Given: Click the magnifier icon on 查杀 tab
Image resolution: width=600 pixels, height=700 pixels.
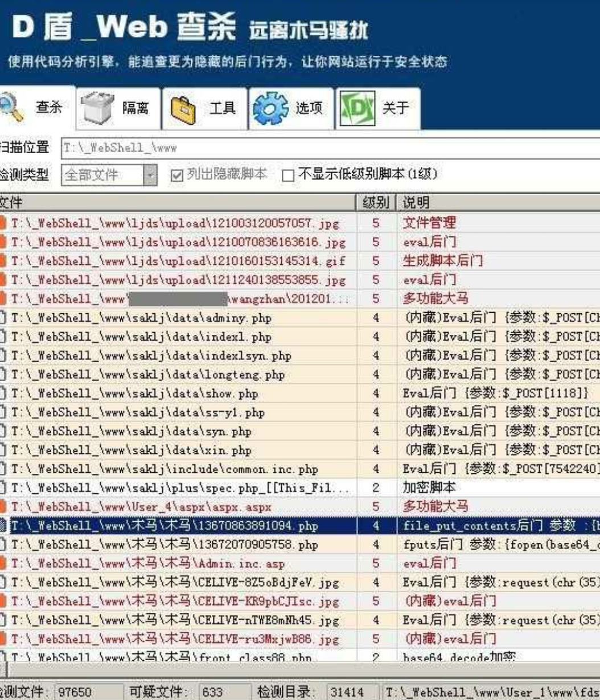Looking at the screenshot, I should [x=11, y=107].
